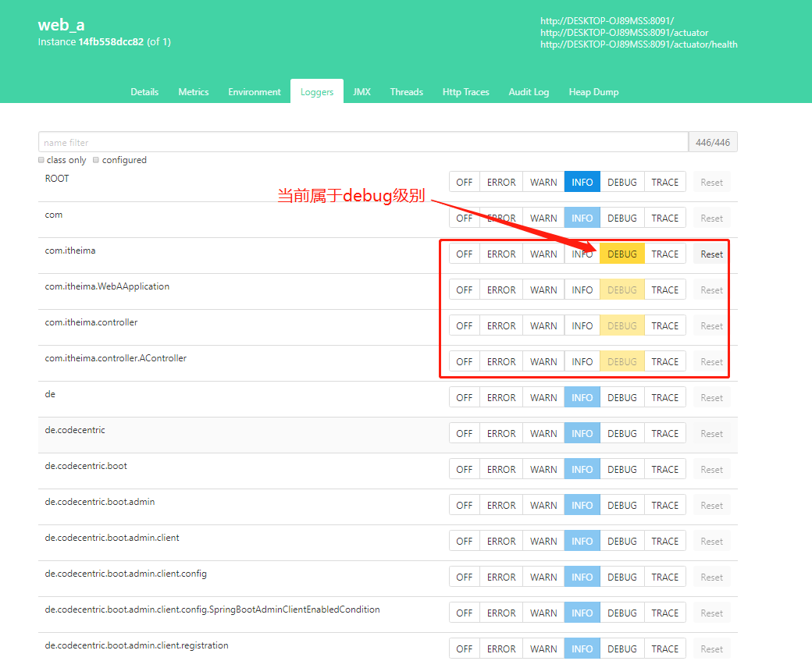The image size is (812, 661).
Task: Go to the Threads tab
Action: 407,91
